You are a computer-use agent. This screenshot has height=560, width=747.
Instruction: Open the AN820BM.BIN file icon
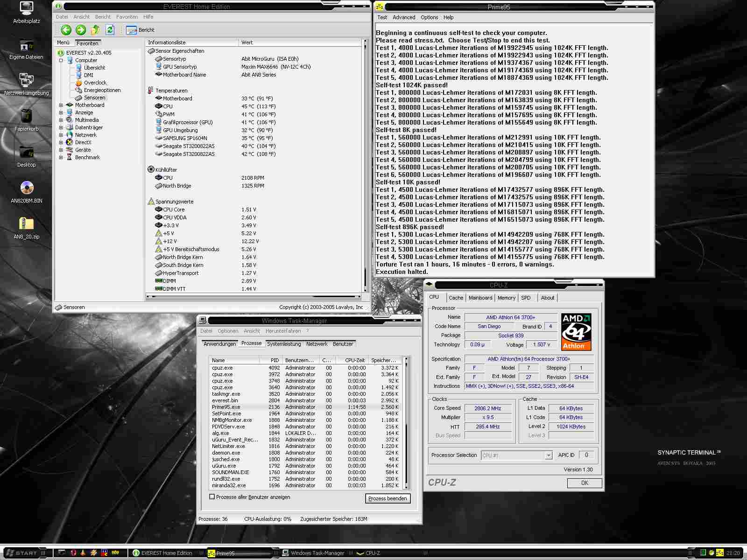tap(27, 192)
